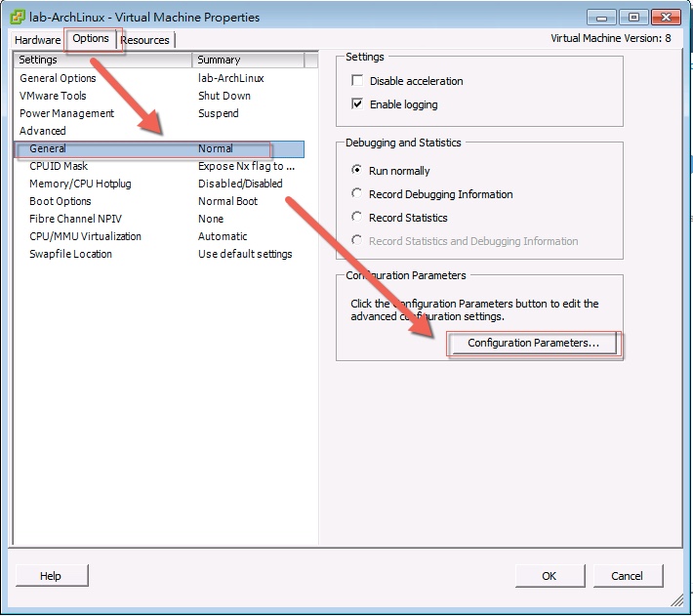Toggle the Disable acceleration checkbox

pos(357,81)
